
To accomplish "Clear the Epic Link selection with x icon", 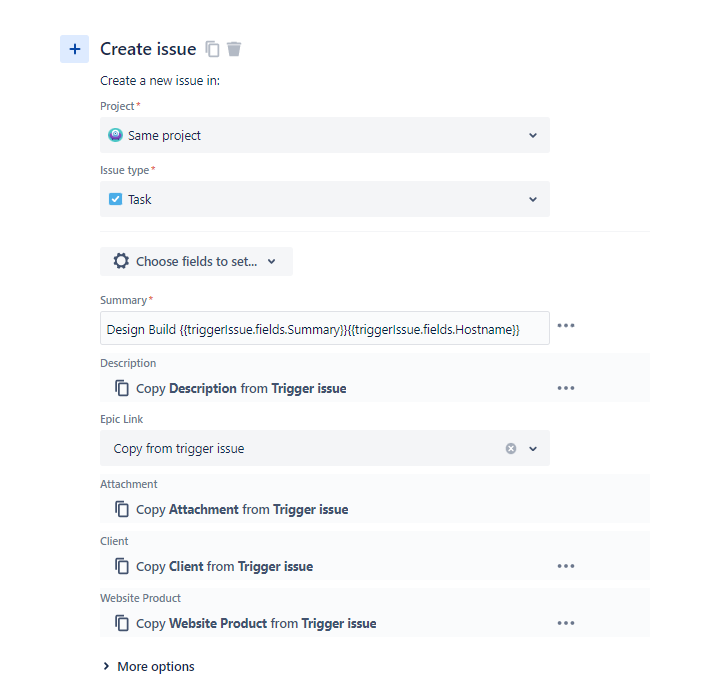I will [x=511, y=449].
